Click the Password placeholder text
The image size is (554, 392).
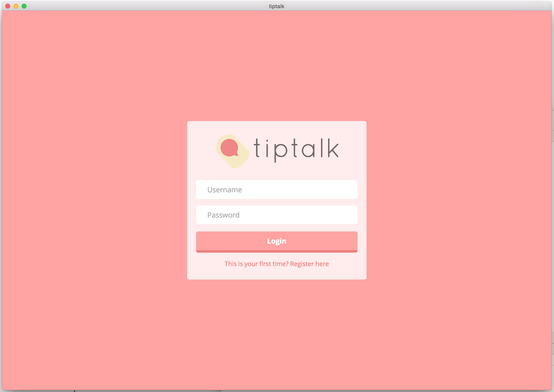(223, 215)
